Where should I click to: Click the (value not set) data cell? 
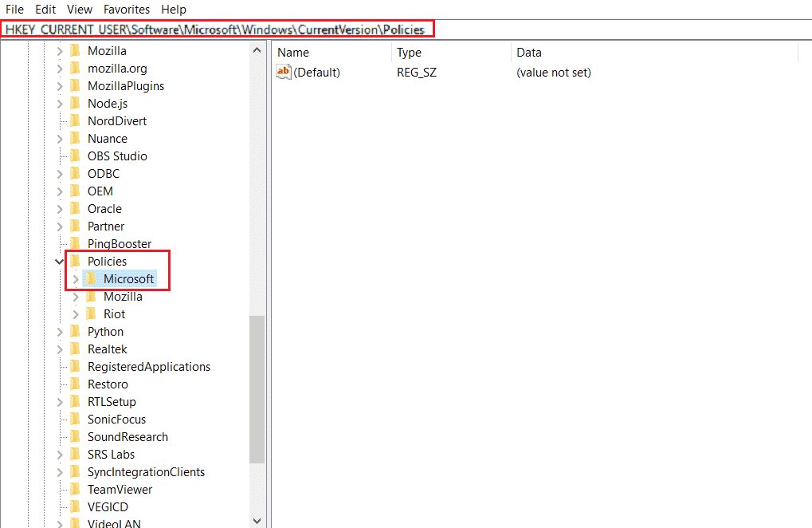point(554,72)
